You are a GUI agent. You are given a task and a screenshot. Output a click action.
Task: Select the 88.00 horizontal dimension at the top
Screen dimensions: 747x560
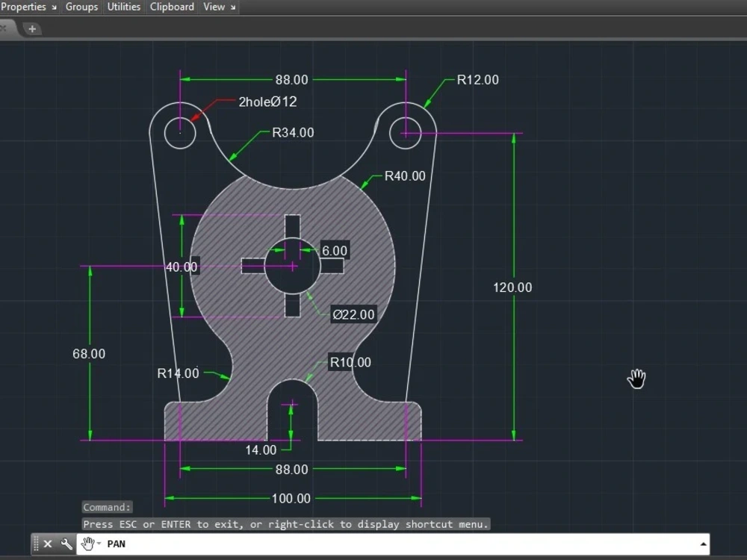point(291,79)
